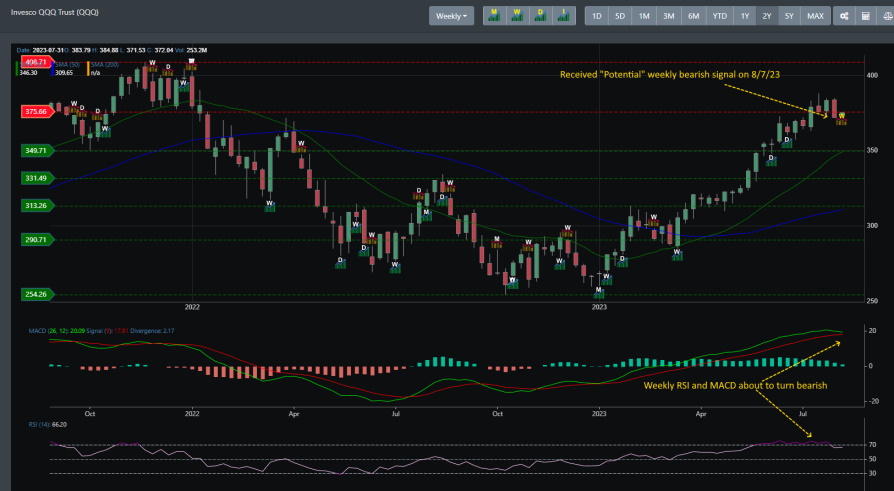Open the calculator icon

[865, 16]
